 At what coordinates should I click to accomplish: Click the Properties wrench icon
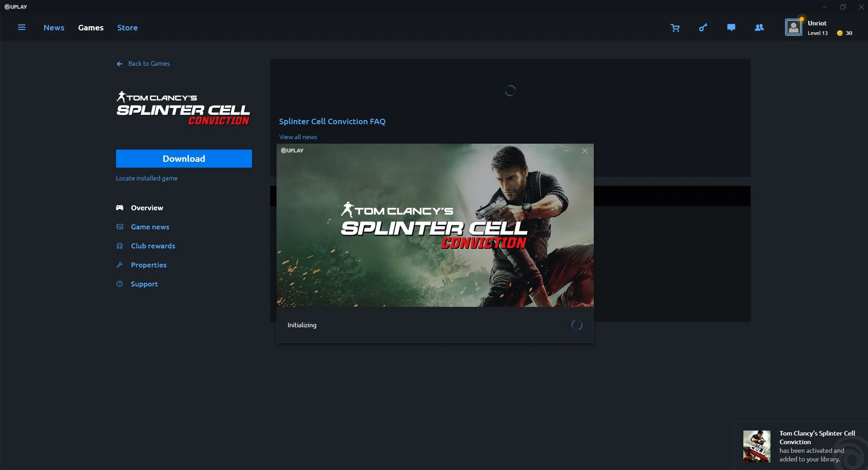[120, 265]
